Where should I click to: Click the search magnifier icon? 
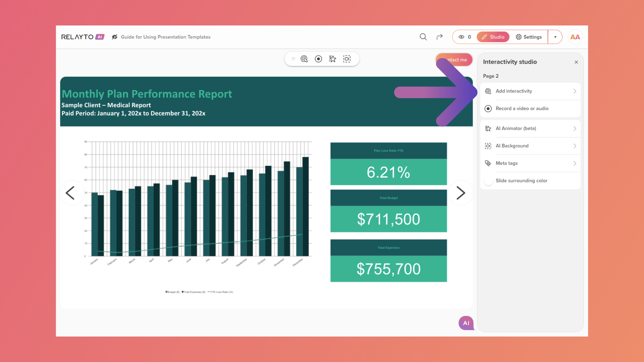[x=423, y=37]
